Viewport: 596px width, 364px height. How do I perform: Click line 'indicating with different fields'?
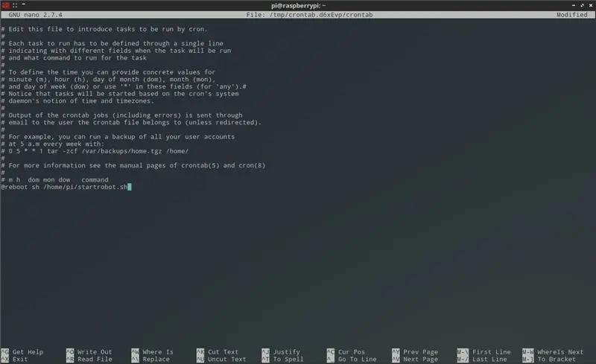116,51
